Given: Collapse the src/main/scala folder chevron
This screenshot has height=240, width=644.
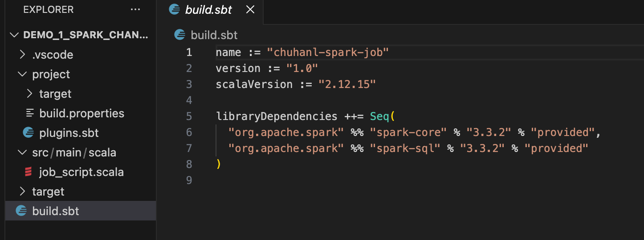Looking at the screenshot, I should [23, 152].
